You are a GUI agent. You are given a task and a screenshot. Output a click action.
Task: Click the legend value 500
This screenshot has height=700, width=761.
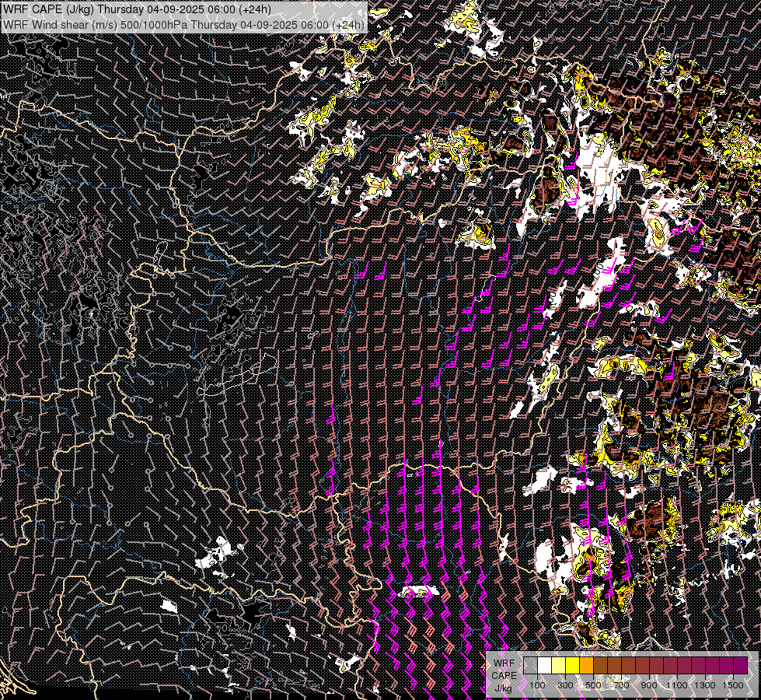[593, 685]
